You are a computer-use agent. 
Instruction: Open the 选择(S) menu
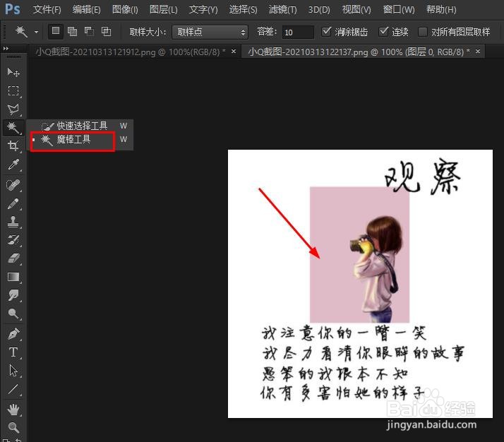[243, 9]
